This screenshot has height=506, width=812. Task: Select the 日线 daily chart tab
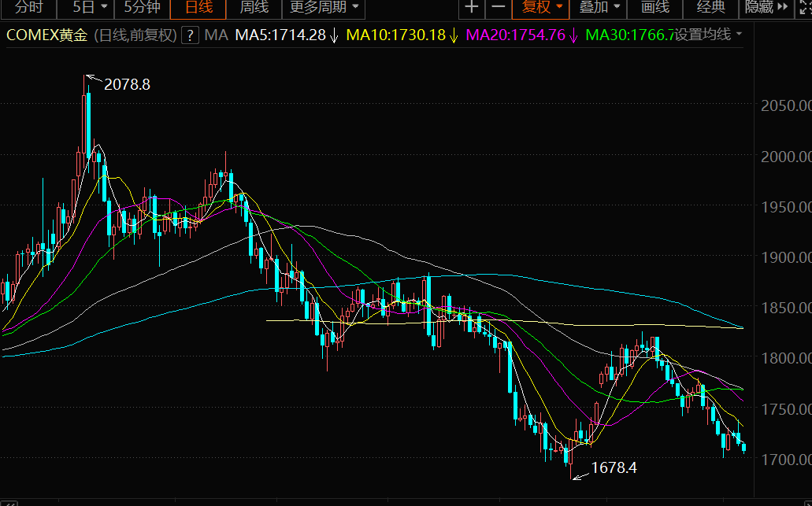198,8
